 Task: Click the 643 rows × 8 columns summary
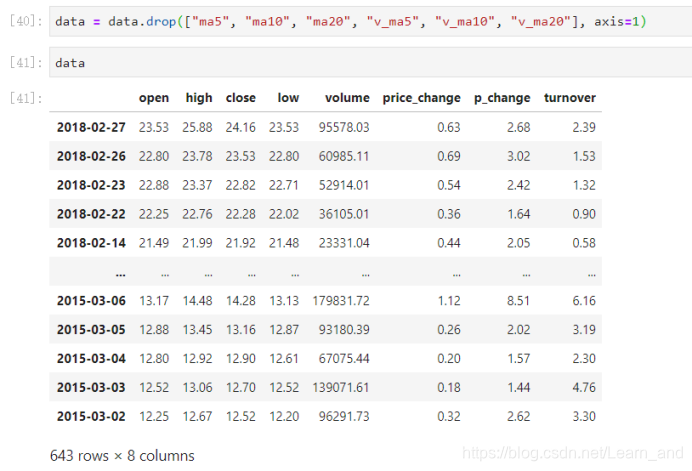[122, 456]
